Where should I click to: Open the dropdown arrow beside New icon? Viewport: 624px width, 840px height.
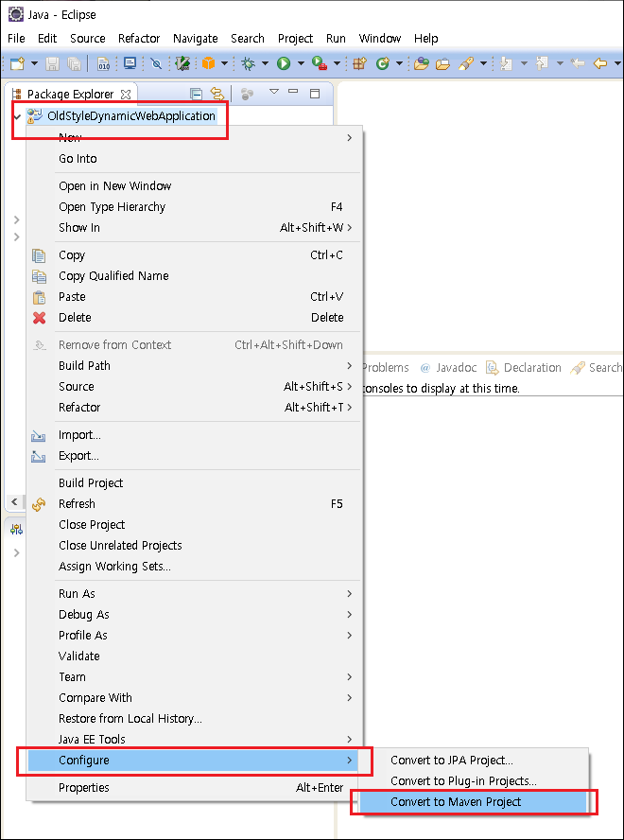tap(34, 63)
